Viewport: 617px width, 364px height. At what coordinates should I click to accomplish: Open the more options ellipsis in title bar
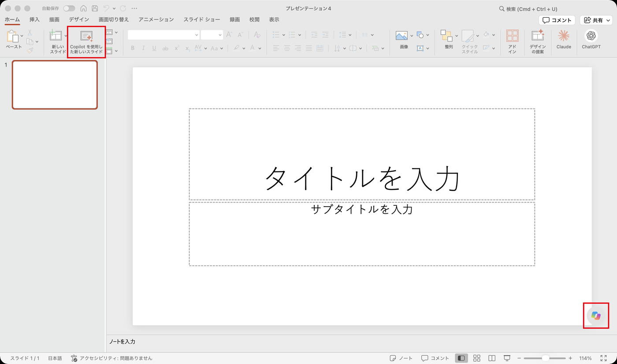click(134, 8)
